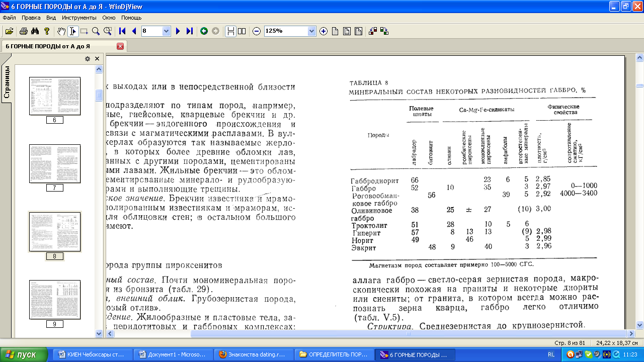Select page 9 thumbnail
Image resolution: width=644 pixels, height=362 pixels.
pyautogui.click(x=55, y=300)
